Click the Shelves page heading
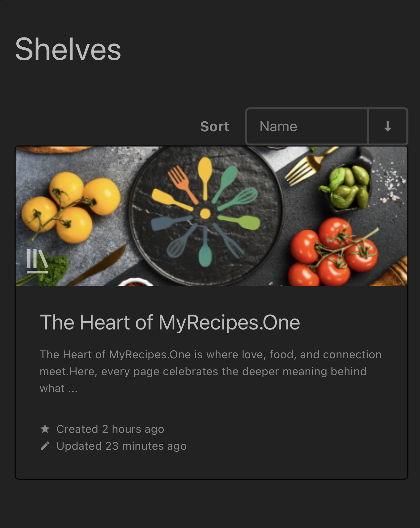 pos(68,50)
